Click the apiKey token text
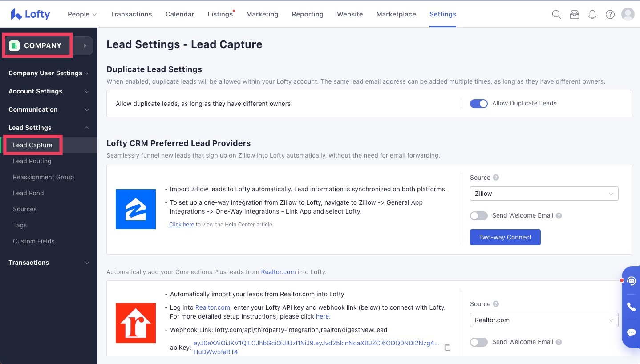 point(316,348)
